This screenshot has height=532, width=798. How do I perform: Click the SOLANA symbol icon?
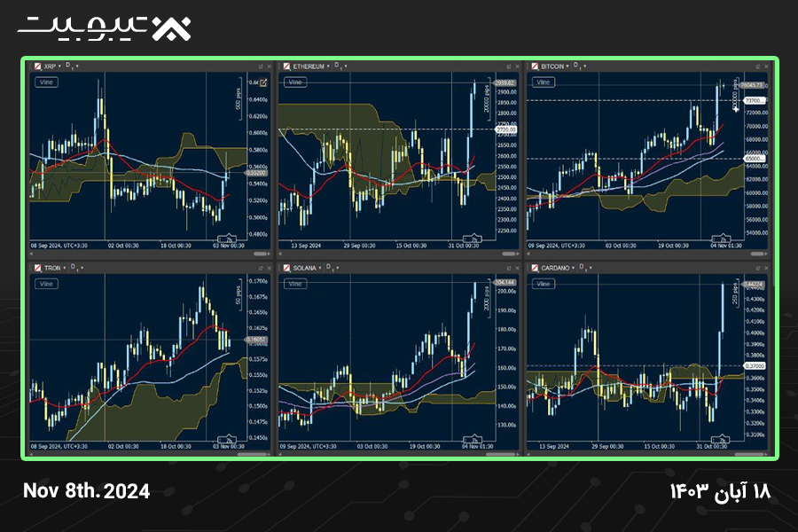[286, 268]
